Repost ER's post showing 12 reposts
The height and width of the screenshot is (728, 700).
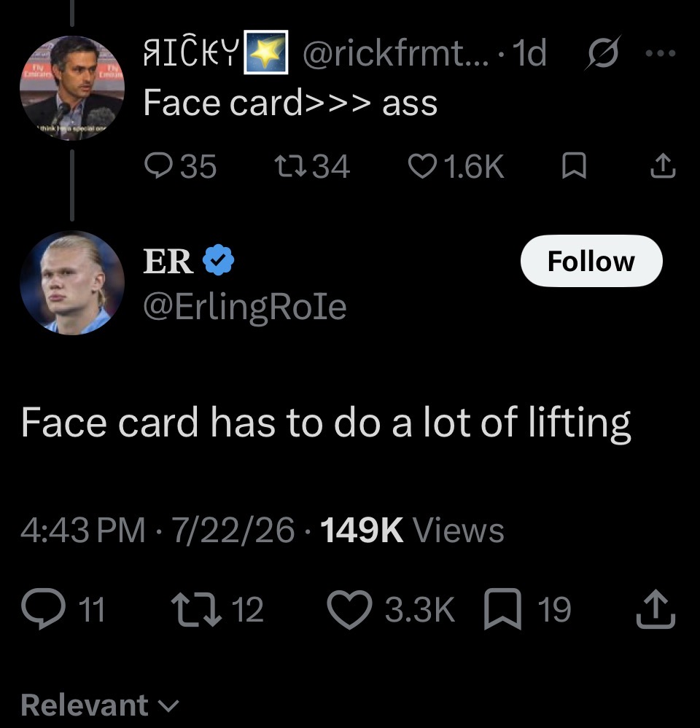click(x=217, y=608)
